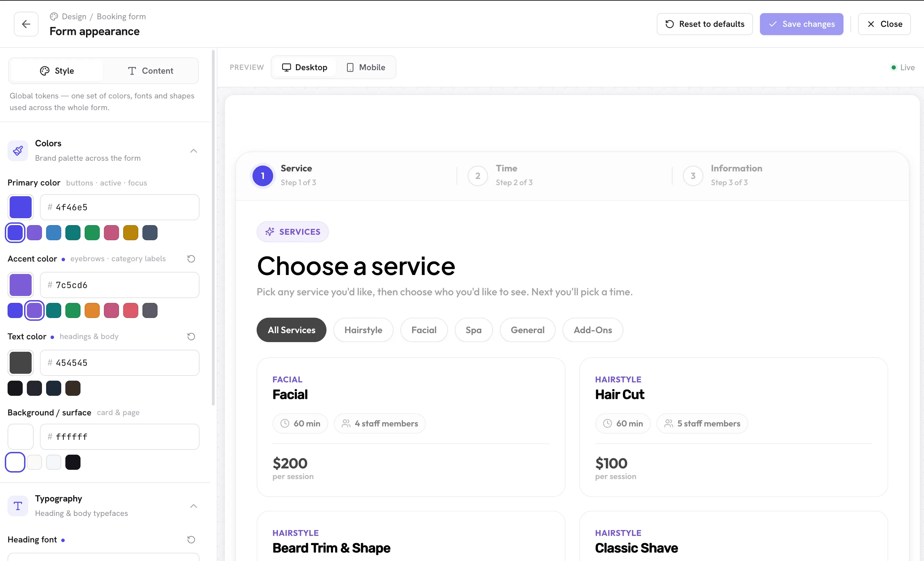This screenshot has height=561, width=924.
Task: Close the form appearance editor
Action: [x=884, y=24]
